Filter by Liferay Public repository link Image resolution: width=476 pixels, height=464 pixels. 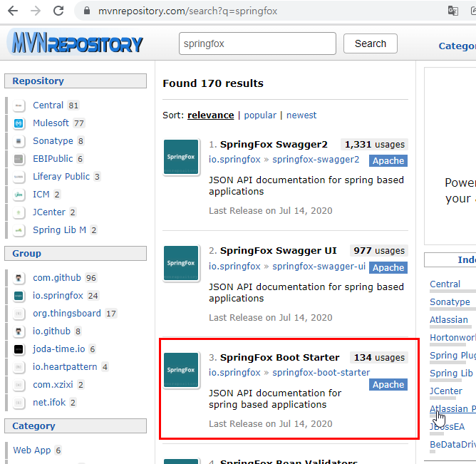point(61,177)
